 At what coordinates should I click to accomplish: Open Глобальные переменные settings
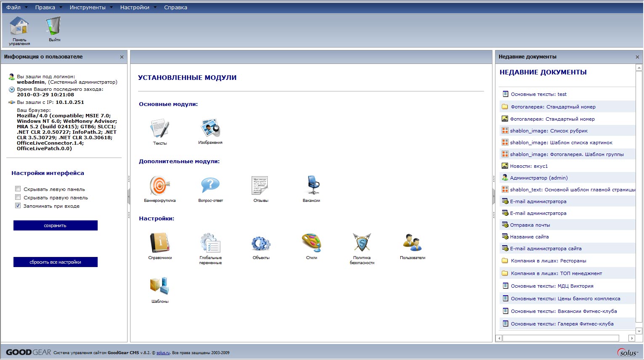pos(210,249)
